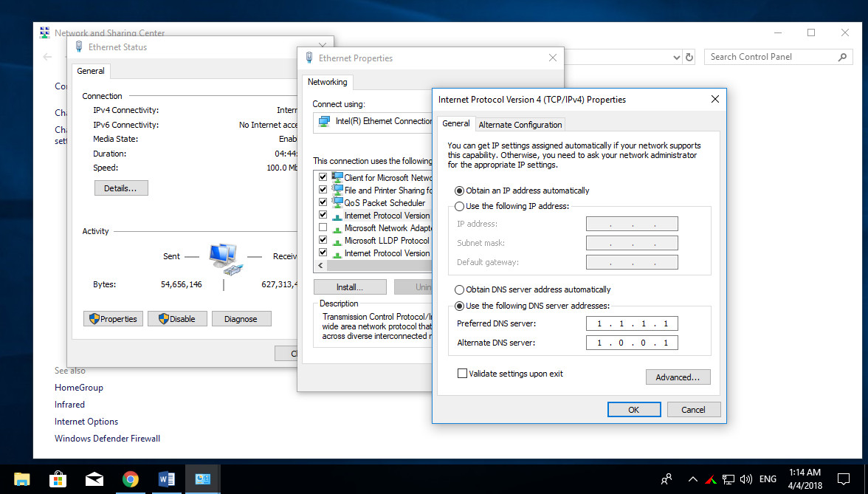868x494 pixels.
Task: Toggle the QoS Packet Scheduler checkbox
Action: (323, 202)
